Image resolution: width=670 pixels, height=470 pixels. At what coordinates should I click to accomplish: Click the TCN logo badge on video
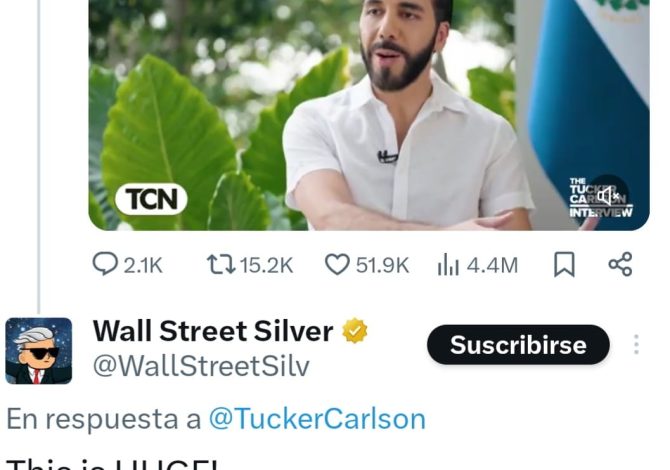coord(151,199)
